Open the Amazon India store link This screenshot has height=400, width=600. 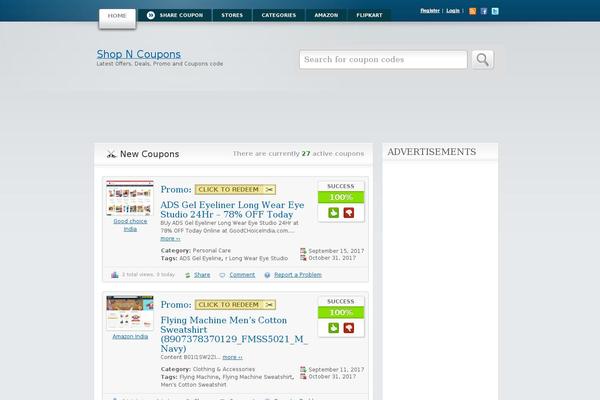(x=130, y=336)
